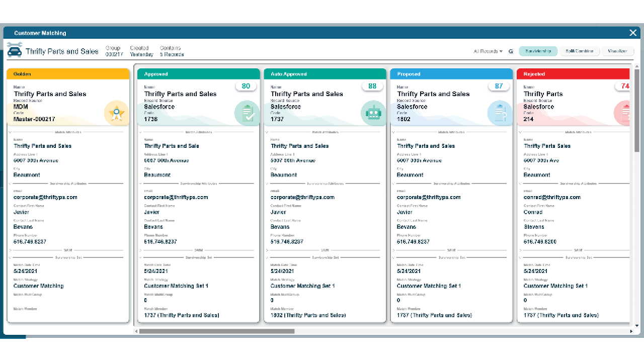Click Conrad first name in Rejected card
Image resolution: width=644 pixels, height=362 pixels.
[533, 212]
